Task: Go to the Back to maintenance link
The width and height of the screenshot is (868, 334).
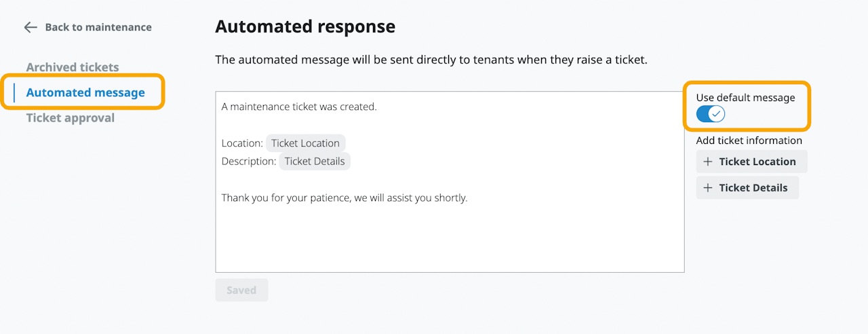Action: 98,27
